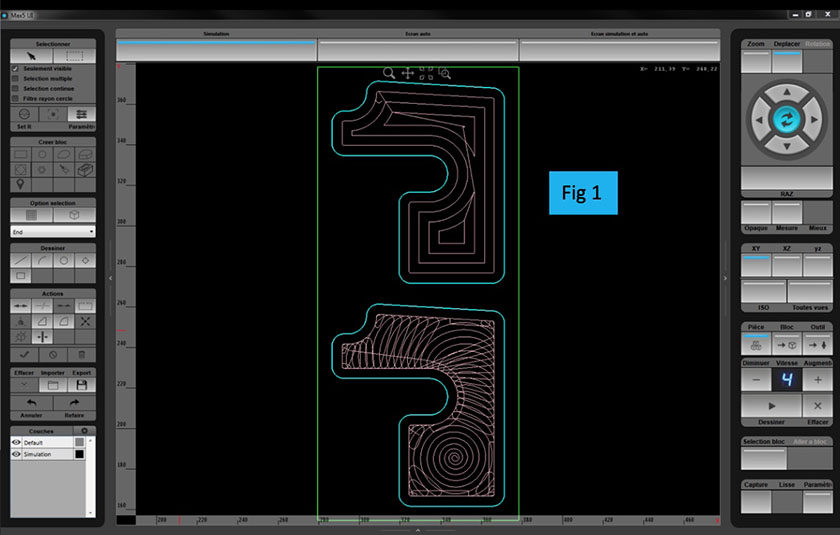This screenshot has width=840, height=535.
Task: Click the 3D box create-block icon
Action: pyautogui.click(x=85, y=172)
